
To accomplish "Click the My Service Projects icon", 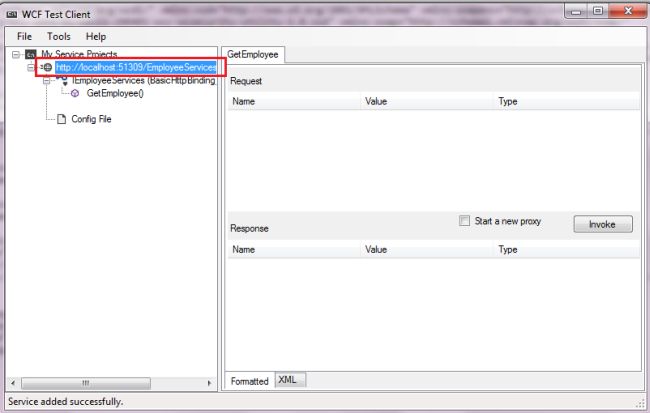I will point(31,54).
